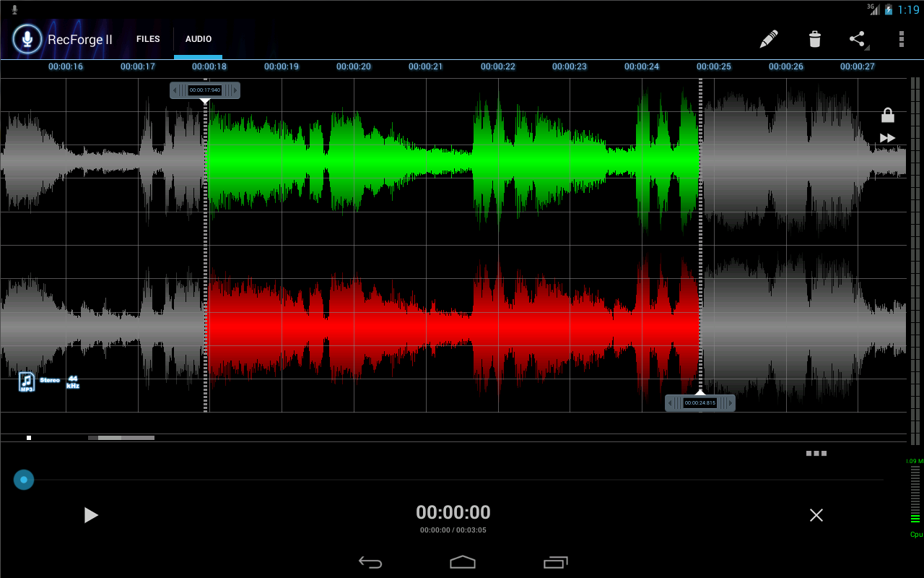Share the audio via the share icon
This screenshot has height=578, width=924.
857,39
